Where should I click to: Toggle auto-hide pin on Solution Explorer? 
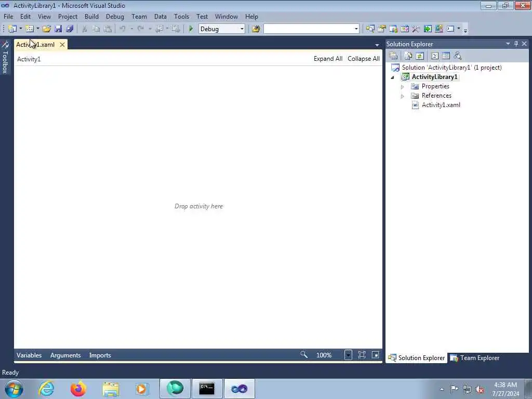[x=516, y=44]
